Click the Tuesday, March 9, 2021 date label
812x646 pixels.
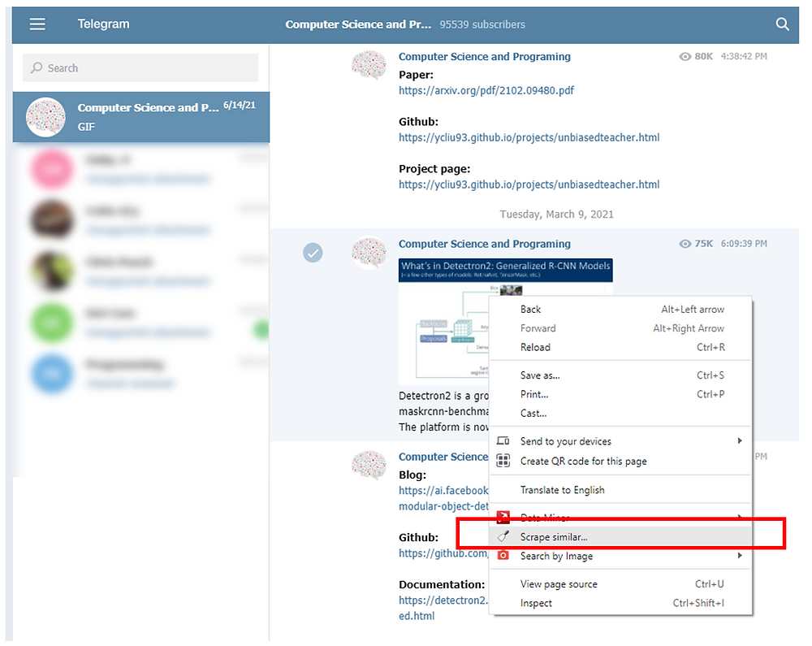pos(557,215)
